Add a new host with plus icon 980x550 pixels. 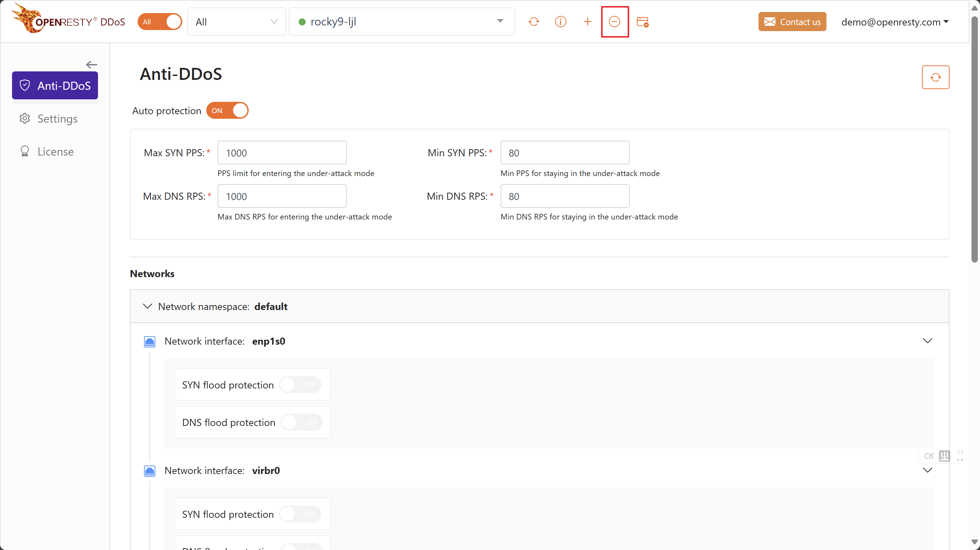pyautogui.click(x=587, y=22)
